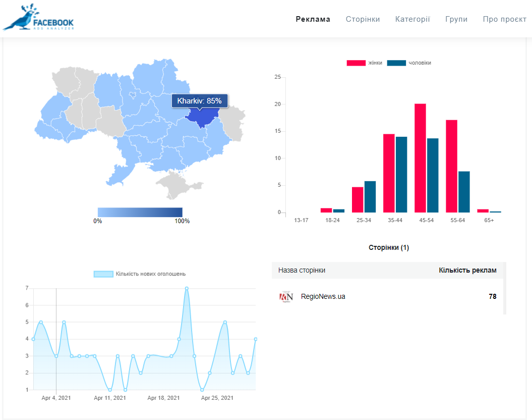Go to the Сторінки navigation tab
This screenshot has width=532, height=420.
(363, 19)
